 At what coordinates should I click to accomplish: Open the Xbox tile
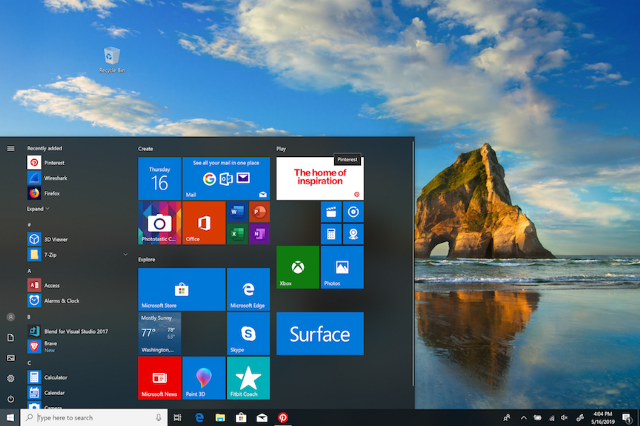point(298,267)
